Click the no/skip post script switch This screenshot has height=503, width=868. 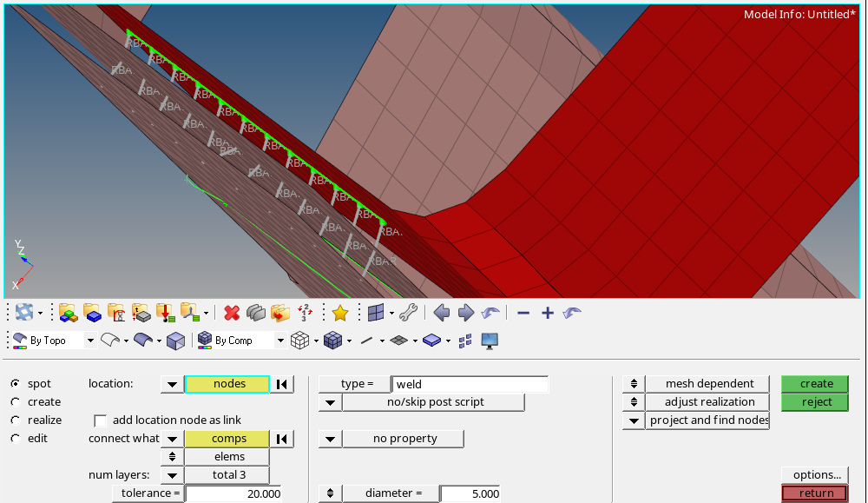click(x=434, y=401)
